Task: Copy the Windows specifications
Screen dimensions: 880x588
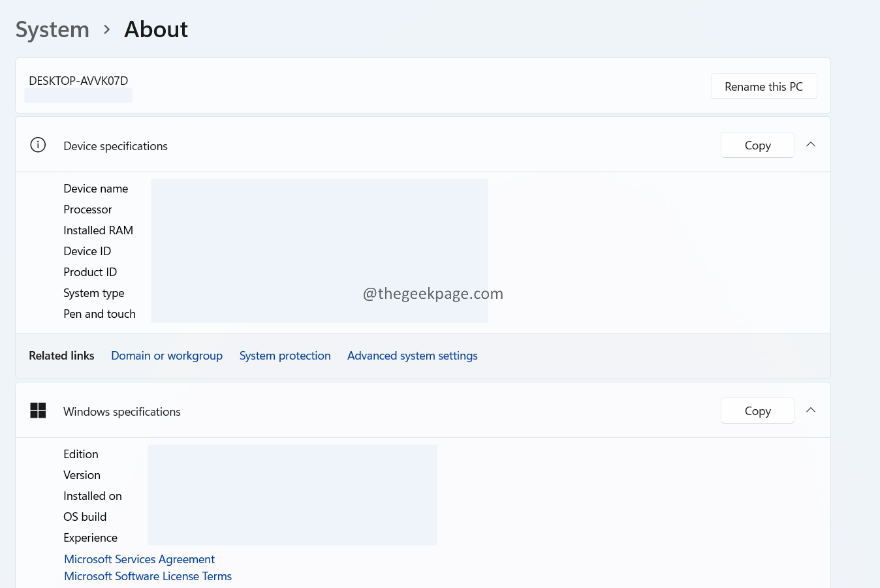Action: click(x=757, y=411)
